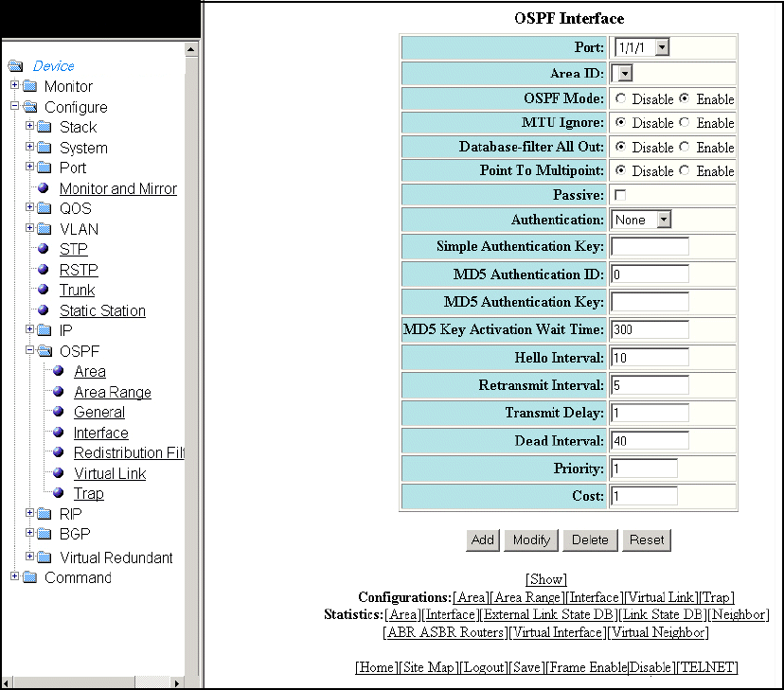The height and width of the screenshot is (690, 784).
Task: Click the bullet icon next to Trunk
Action: (44, 290)
